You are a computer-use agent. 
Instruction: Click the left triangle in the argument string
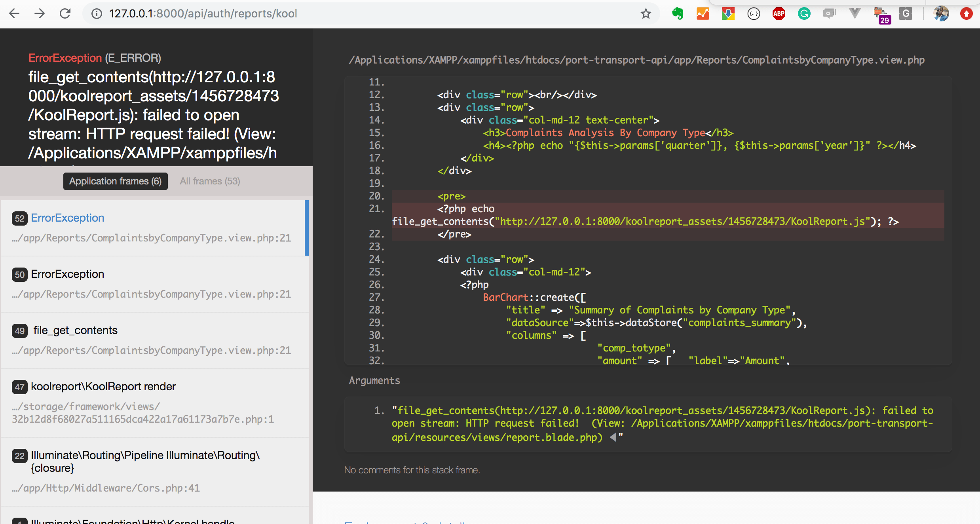(613, 437)
